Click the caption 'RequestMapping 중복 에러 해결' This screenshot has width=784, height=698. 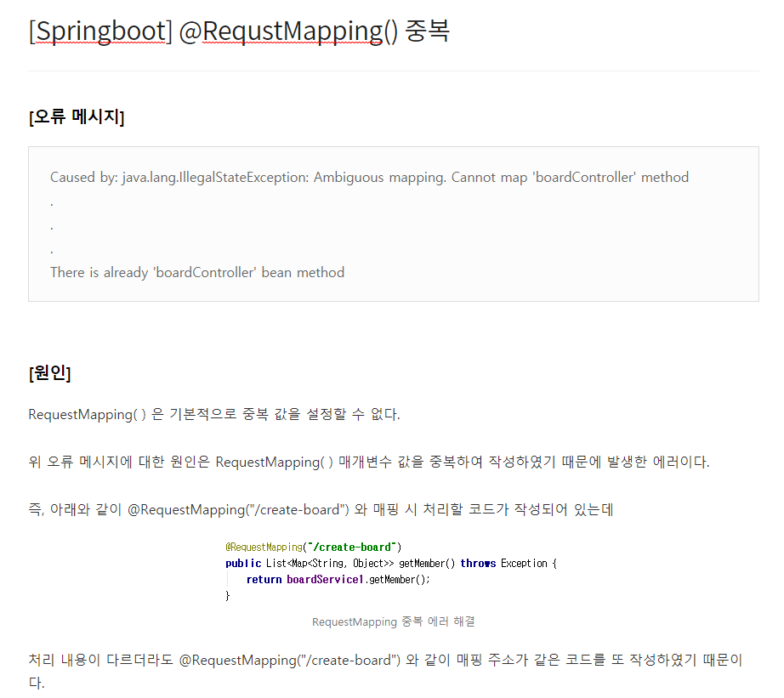click(x=393, y=621)
